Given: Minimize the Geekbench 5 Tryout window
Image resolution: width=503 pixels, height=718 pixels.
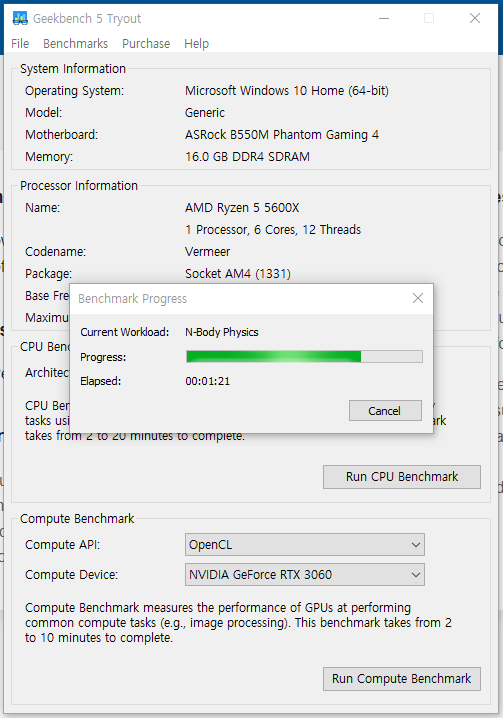Looking at the screenshot, I should click(x=384, y=18).
